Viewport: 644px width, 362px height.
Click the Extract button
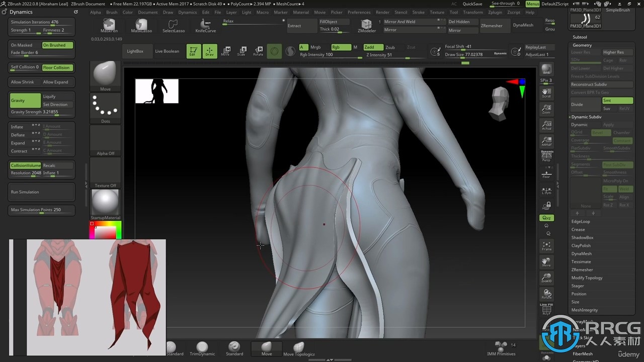(x=301, y=26)
